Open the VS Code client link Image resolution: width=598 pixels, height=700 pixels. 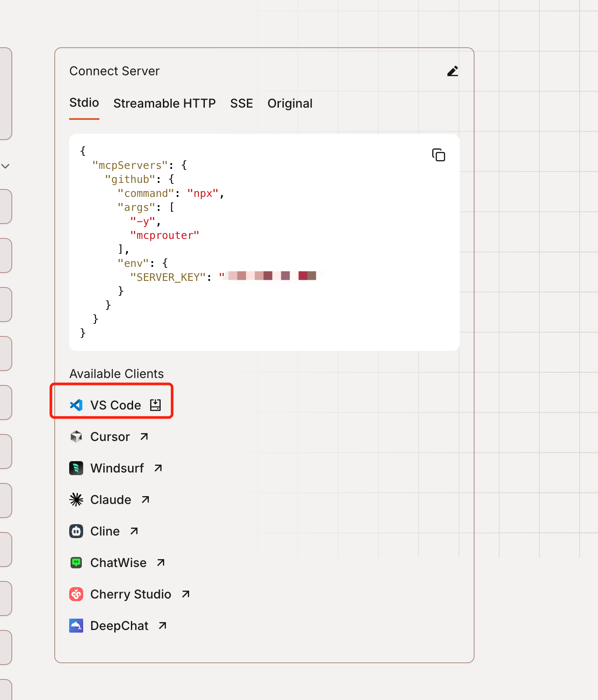(x=116, y=405)
